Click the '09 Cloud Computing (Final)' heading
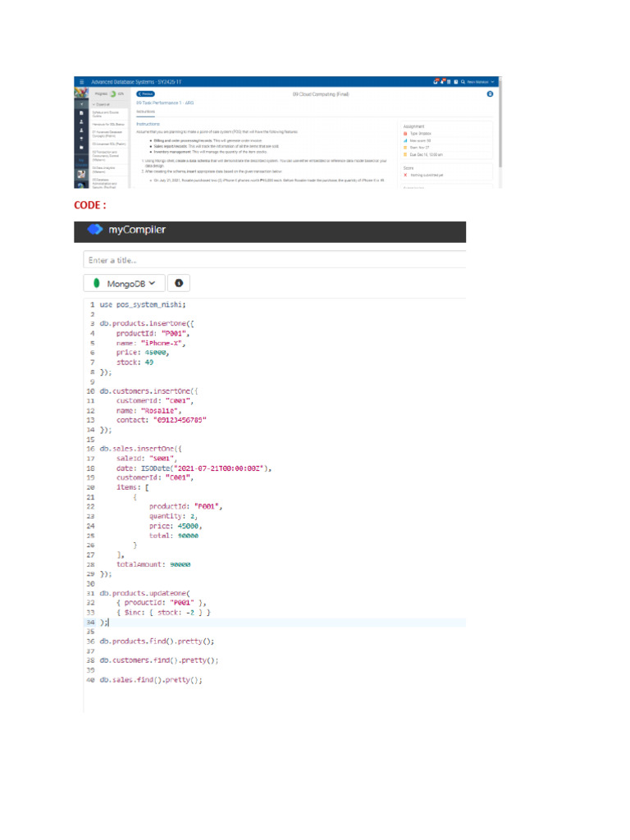This screenshot has height=840, width=630. click(x=321, y=94)
